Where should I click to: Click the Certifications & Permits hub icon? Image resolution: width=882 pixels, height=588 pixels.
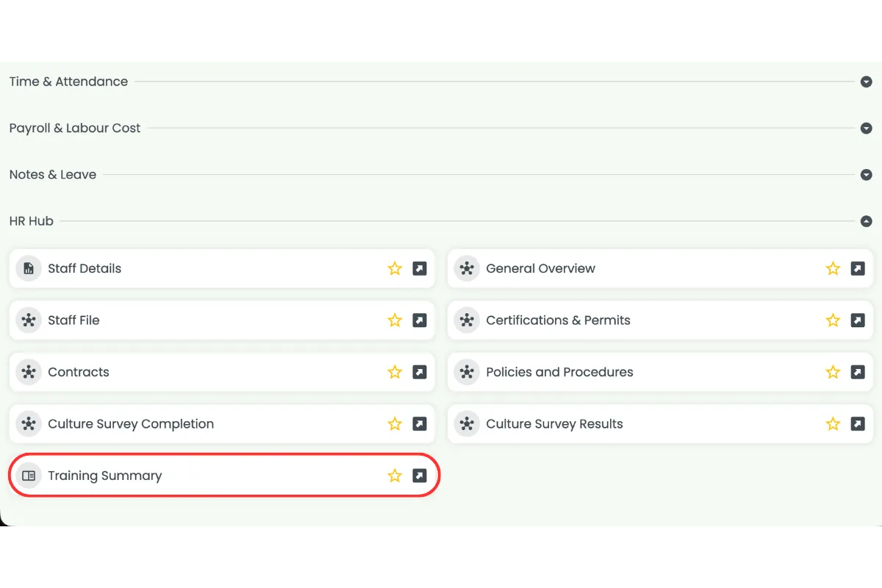click(467, 320)
